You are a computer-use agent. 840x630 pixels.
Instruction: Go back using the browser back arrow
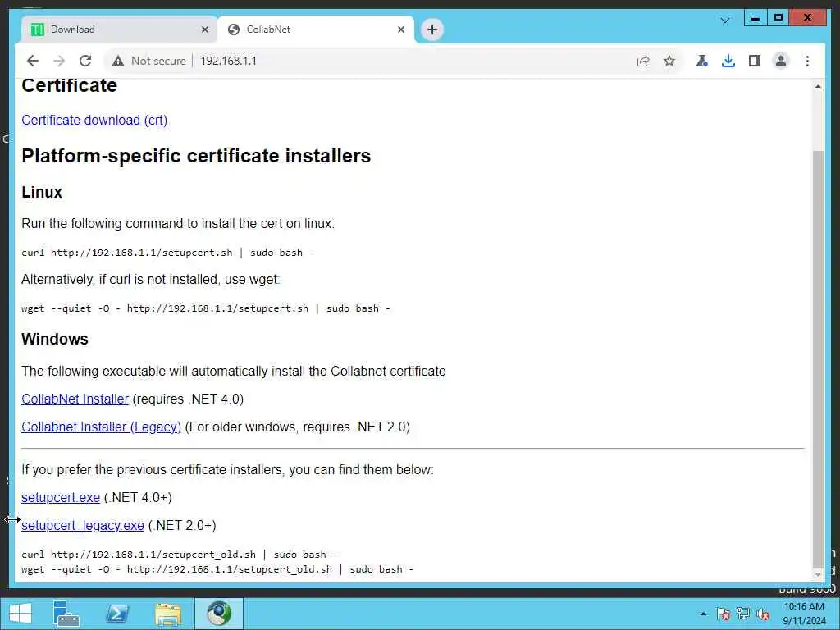33,61
